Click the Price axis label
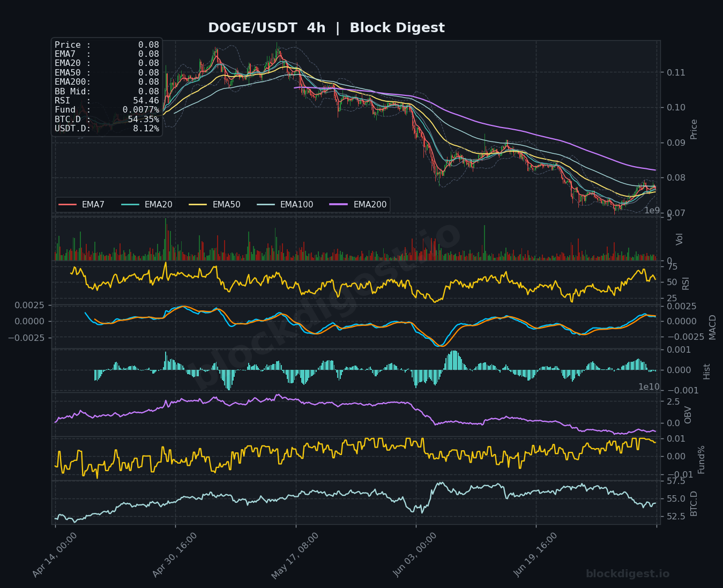The image size is (723, 588). (694, 129)
